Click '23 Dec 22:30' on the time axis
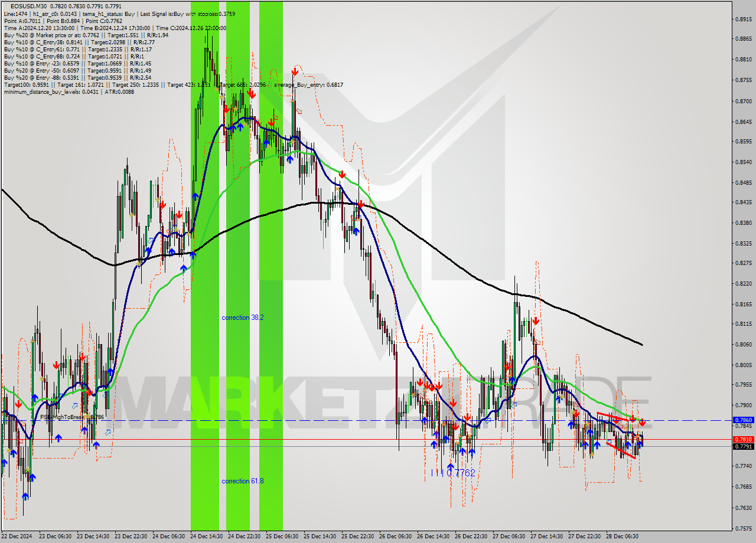 pos(131,537)
